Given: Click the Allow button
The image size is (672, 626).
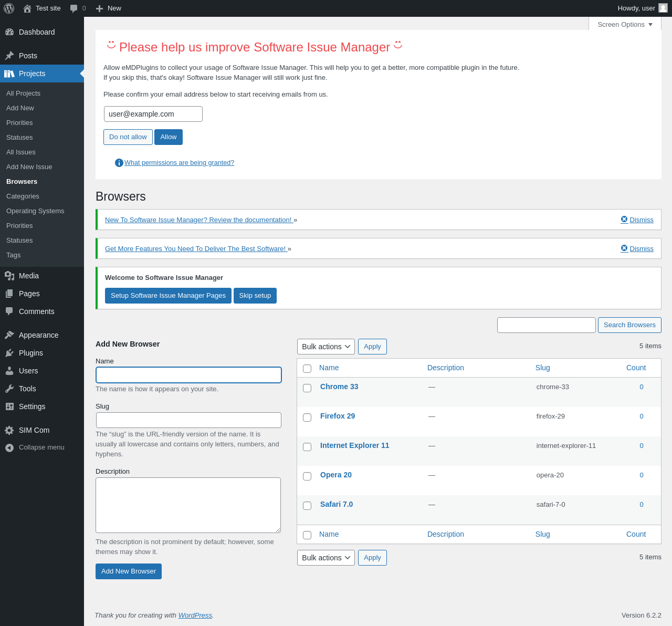Looking at the screenshot, I should click(x=169, y=137).
